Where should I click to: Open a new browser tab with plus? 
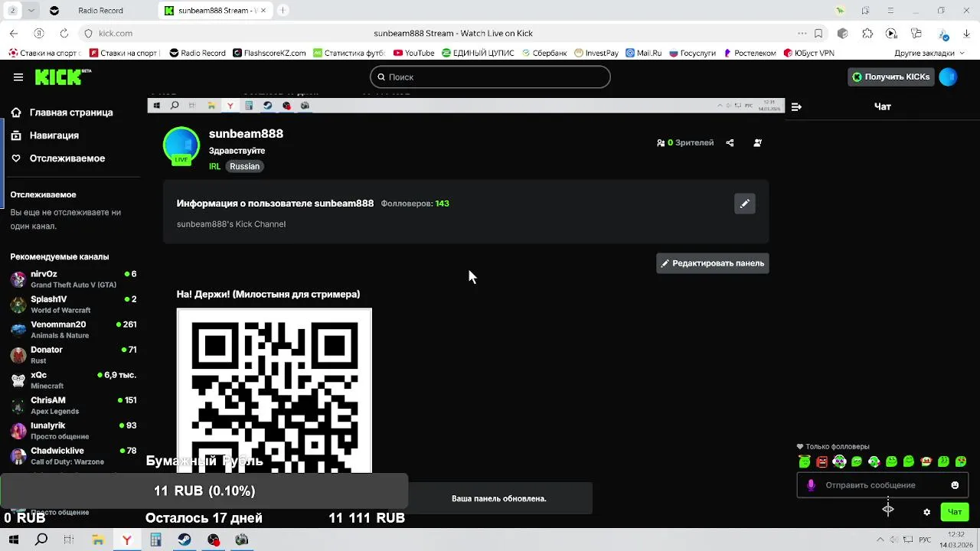(x=283, y=11)
